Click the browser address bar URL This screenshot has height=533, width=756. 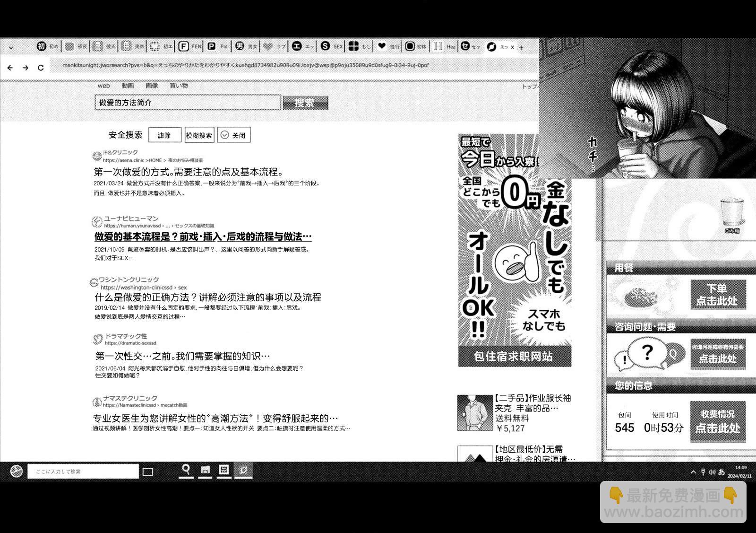point(246,65)
